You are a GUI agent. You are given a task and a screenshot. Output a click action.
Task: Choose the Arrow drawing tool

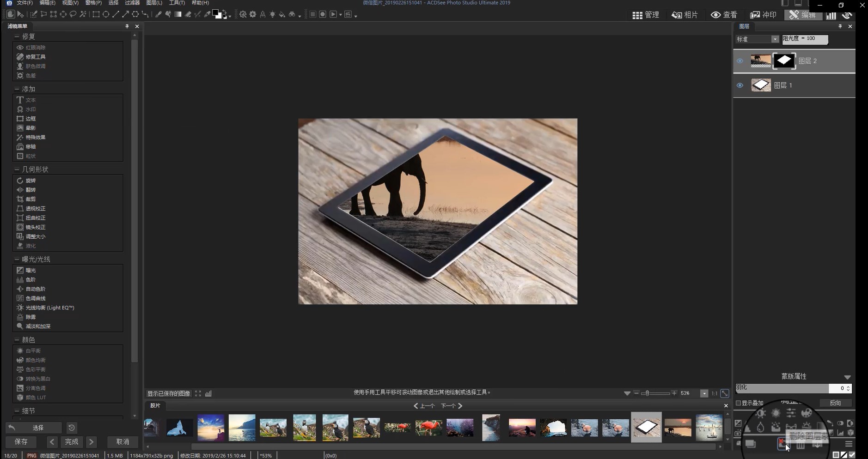(125, 14)
